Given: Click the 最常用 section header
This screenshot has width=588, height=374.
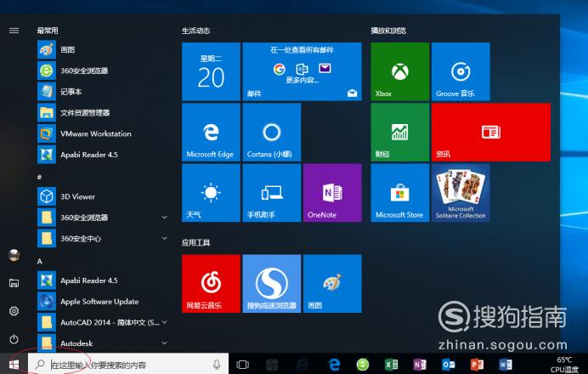Looking at the screenshot, I should 48,31.
